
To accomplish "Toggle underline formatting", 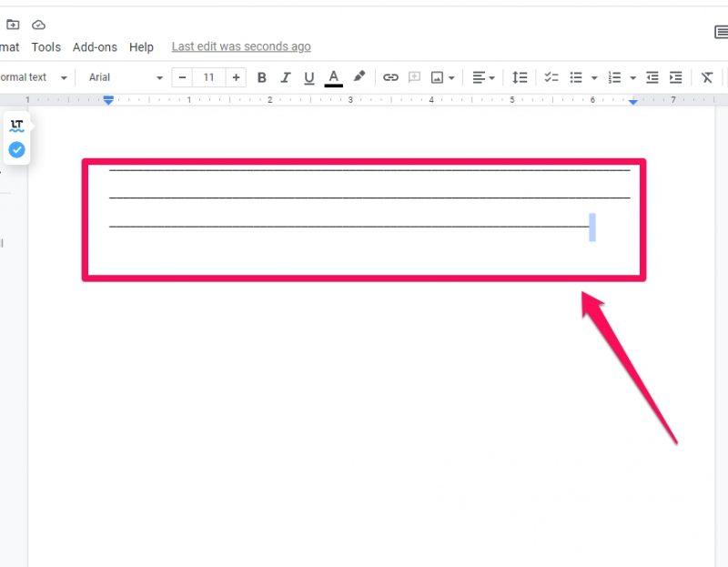I will (x=308, y=77).
